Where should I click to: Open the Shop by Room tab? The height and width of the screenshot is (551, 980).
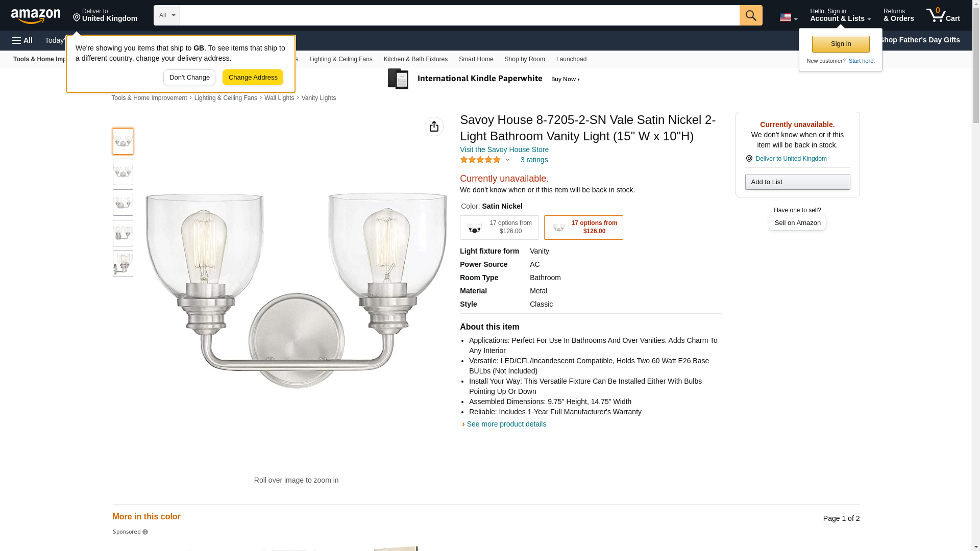coord(524,59)
